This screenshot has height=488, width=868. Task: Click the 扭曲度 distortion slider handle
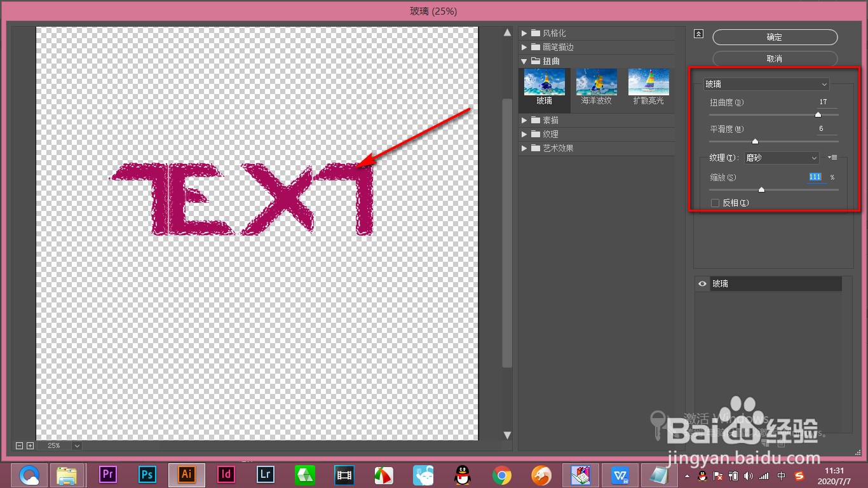[818, 115]
